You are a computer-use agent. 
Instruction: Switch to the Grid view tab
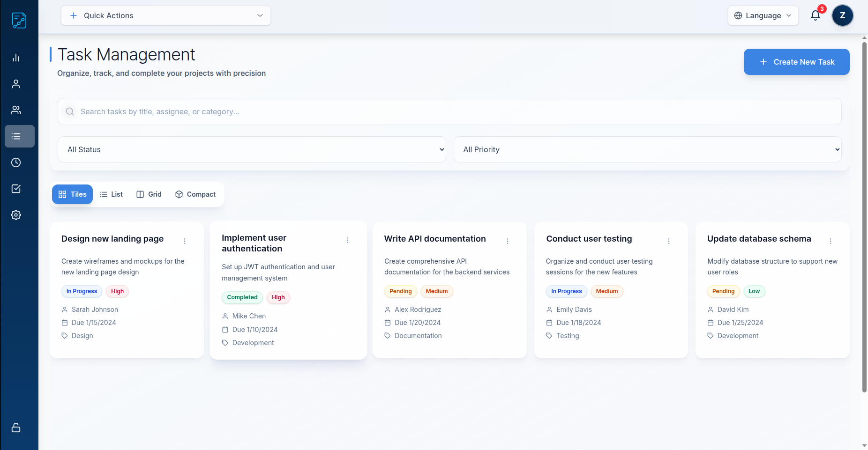[149, 194]
